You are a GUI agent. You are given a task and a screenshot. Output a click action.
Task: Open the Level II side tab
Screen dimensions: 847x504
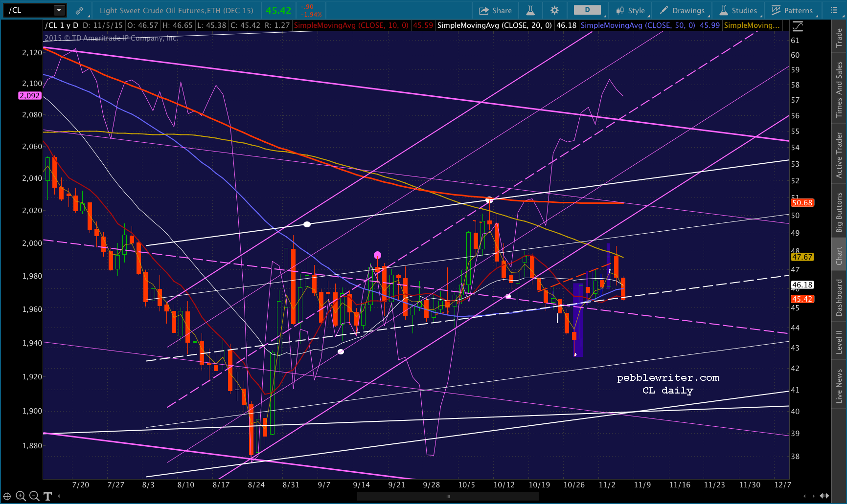click(x=839, y=342)
